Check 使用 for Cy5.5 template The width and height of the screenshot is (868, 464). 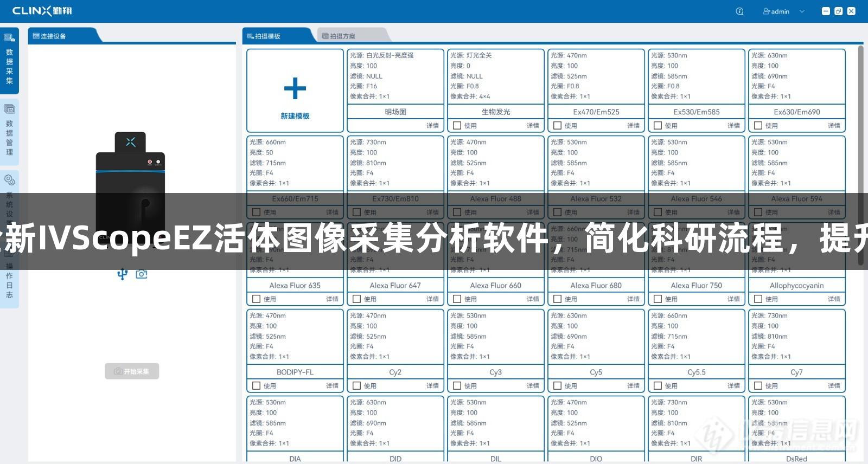pos(658,386)
